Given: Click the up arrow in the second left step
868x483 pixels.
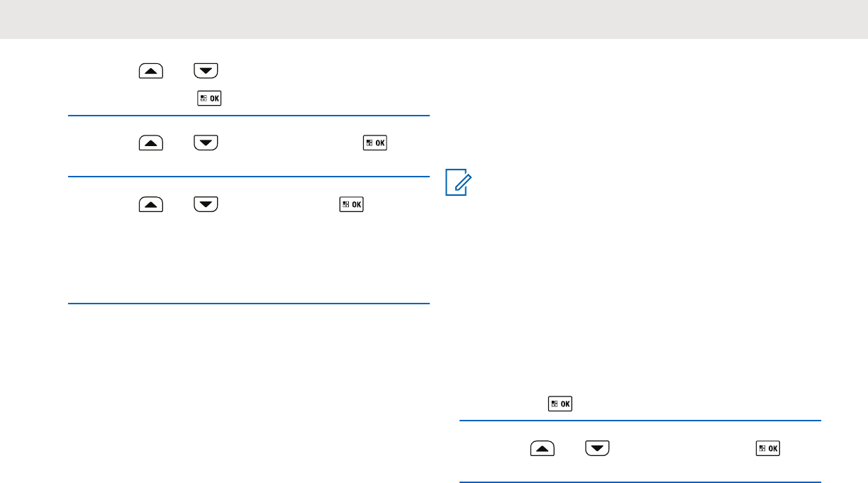Looking at the screenshot, I should [x=151, y=143].
